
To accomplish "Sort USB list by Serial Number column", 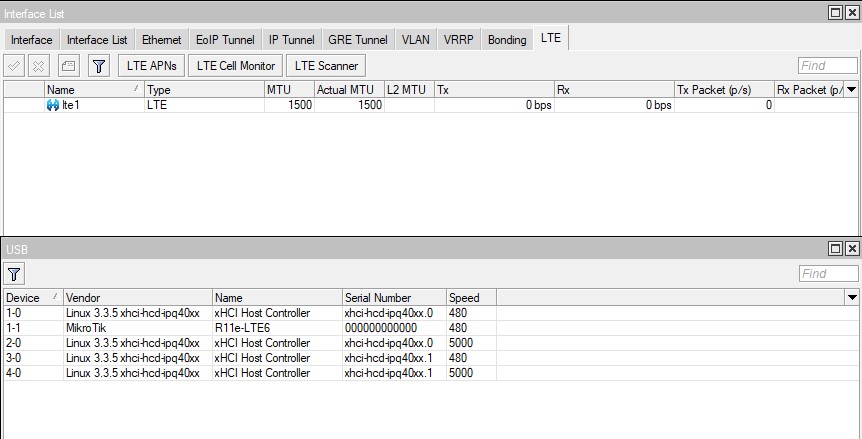I will pyautogui.click(x=394, y=298).
